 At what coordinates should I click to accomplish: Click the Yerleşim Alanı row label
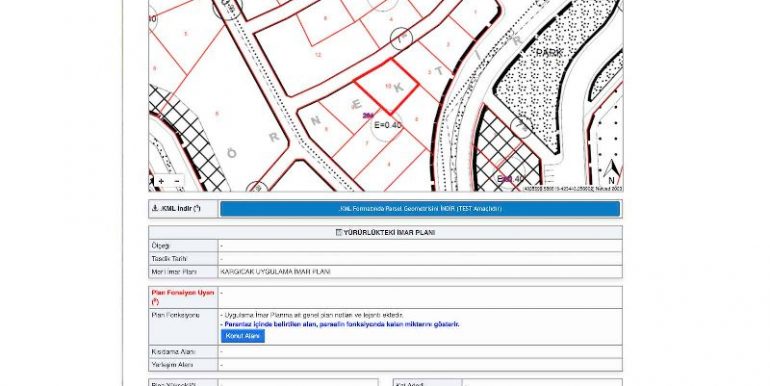(165, 365)
